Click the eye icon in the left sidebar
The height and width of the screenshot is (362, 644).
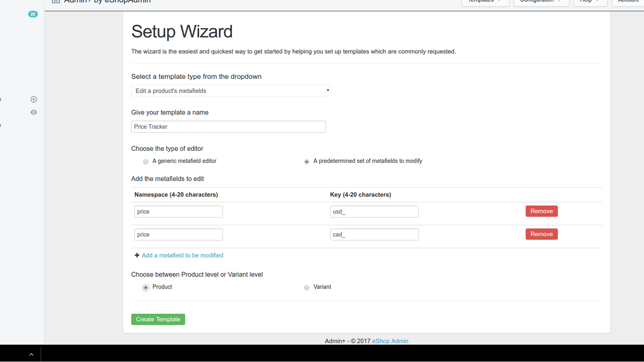(x=33, y=112)
